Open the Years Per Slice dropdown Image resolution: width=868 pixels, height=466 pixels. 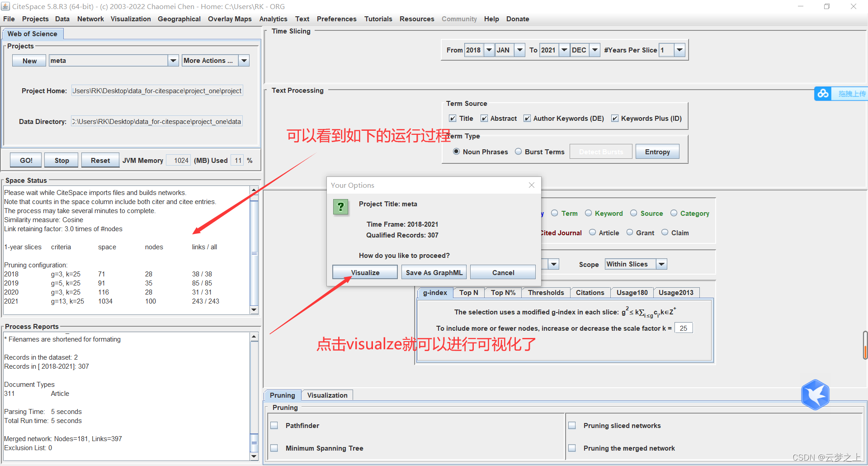tap(680, 50)
